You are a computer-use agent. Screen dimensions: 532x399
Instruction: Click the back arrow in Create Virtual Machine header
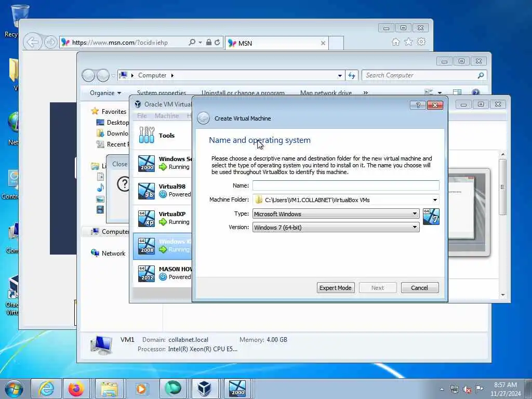203,118
